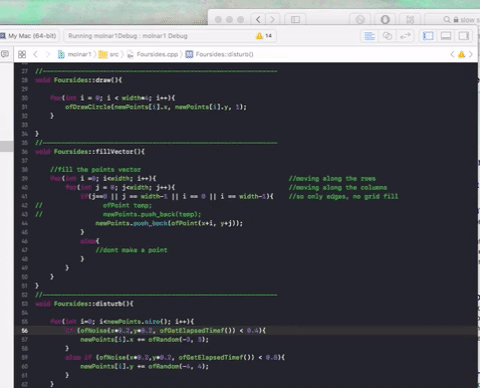The width and height of the screenshot is (480, 388).
Task: Click the if condition on line 41
Action: pos(177,197)
